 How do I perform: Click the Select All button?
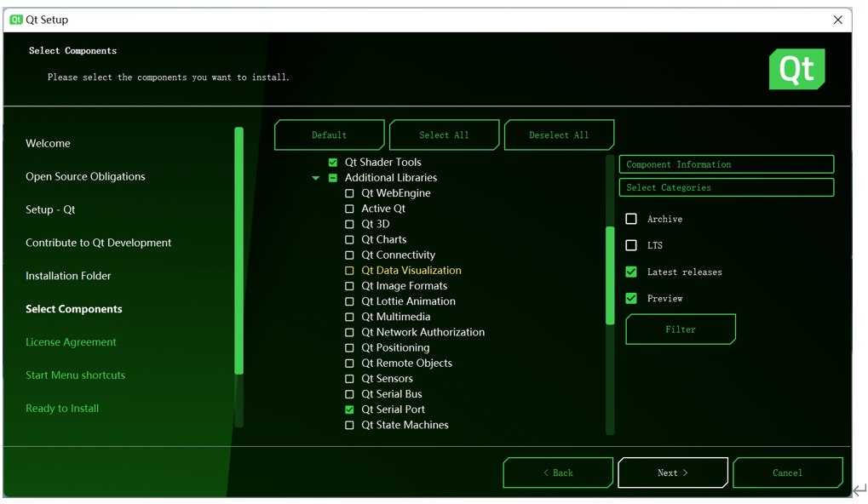tap(444, 135)
